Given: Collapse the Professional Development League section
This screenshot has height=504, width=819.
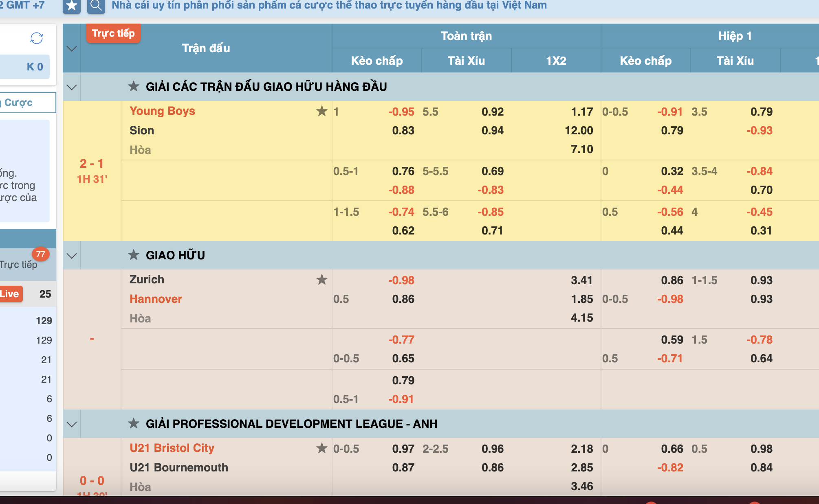Looking at the screenshot, I should click(72, 424).
